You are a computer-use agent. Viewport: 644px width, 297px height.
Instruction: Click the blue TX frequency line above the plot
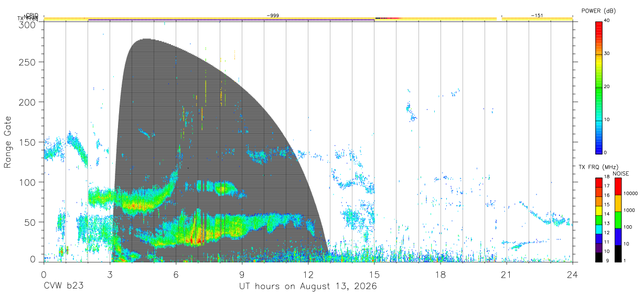point(231,20)
